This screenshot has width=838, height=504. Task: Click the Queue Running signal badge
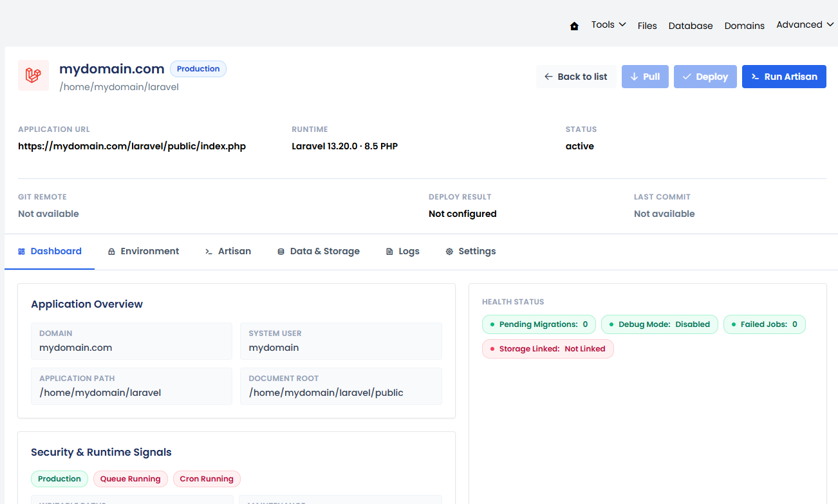(131, 479)
